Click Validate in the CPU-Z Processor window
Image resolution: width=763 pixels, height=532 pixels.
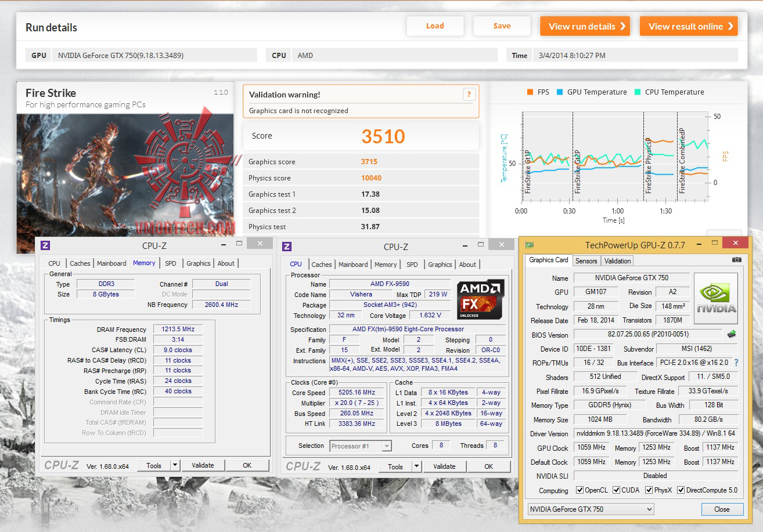(444, 466)
